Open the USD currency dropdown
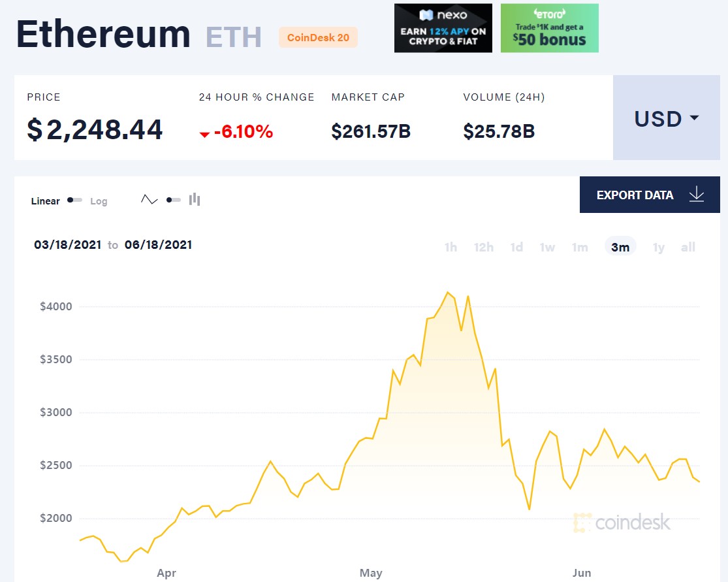This screenshot has height=582, width=728. (x=667, y=118)
